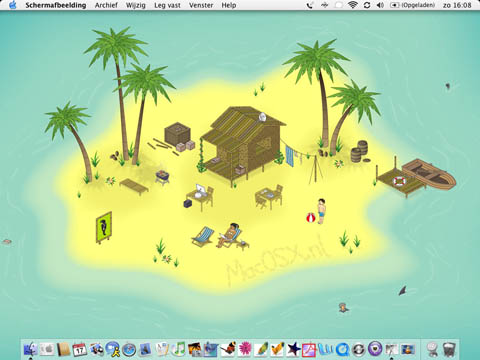Launch Adobe Acrobat from the dock

(x=309, y=350)
